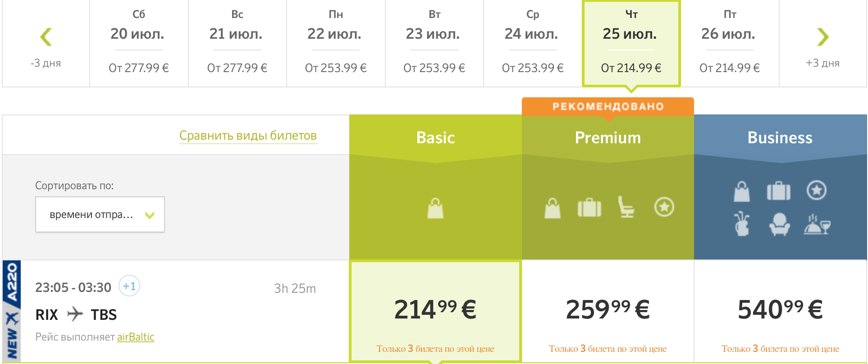Click the next 3 days arrow
The width and height of the screenshot is (868, 364).
[822, 37]
